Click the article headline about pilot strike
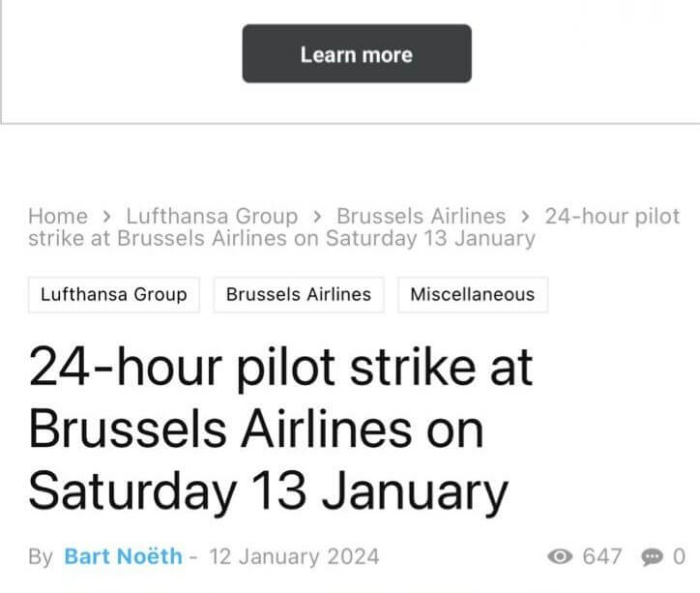Image resolution: width=700 pixels, height=593 pixels. [281, 430]
